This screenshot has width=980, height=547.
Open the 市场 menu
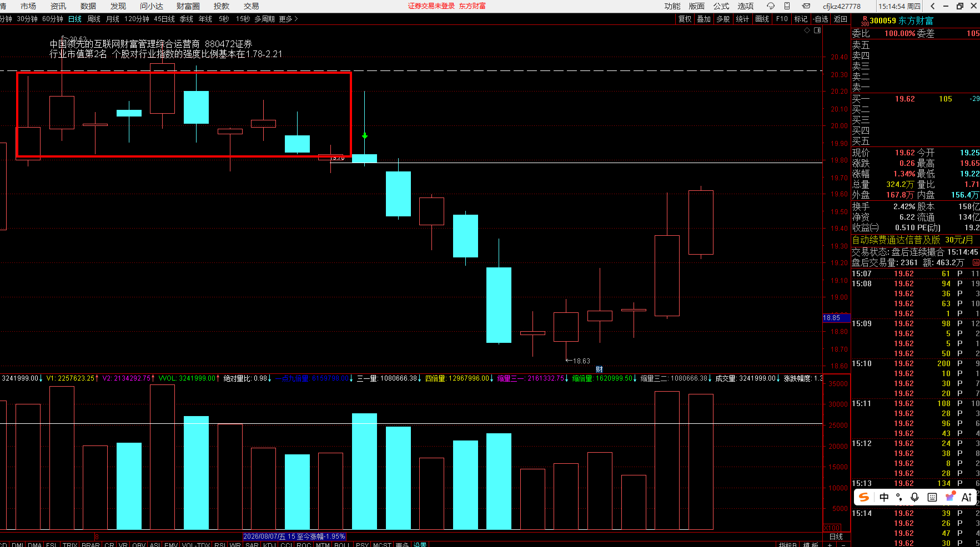(x=28, y=6)
